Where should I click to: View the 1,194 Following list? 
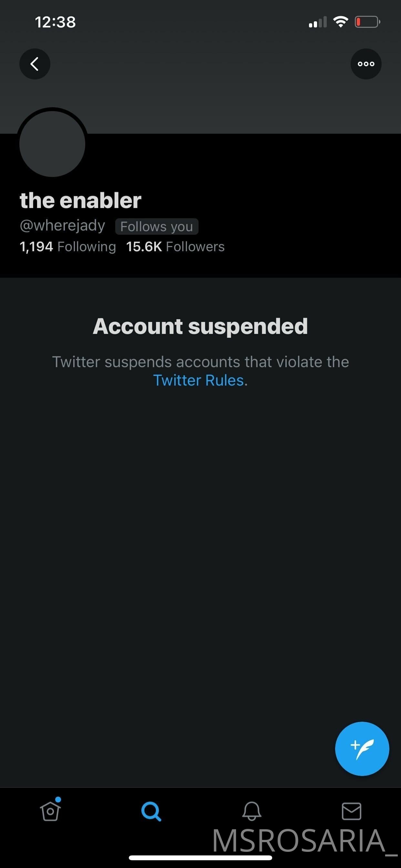[x=68, y=247]
